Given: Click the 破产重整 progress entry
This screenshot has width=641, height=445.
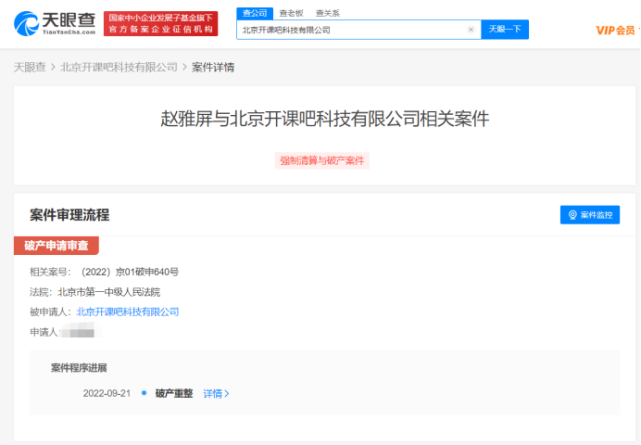Looking at the screenshot, I should tap(174, 394).
